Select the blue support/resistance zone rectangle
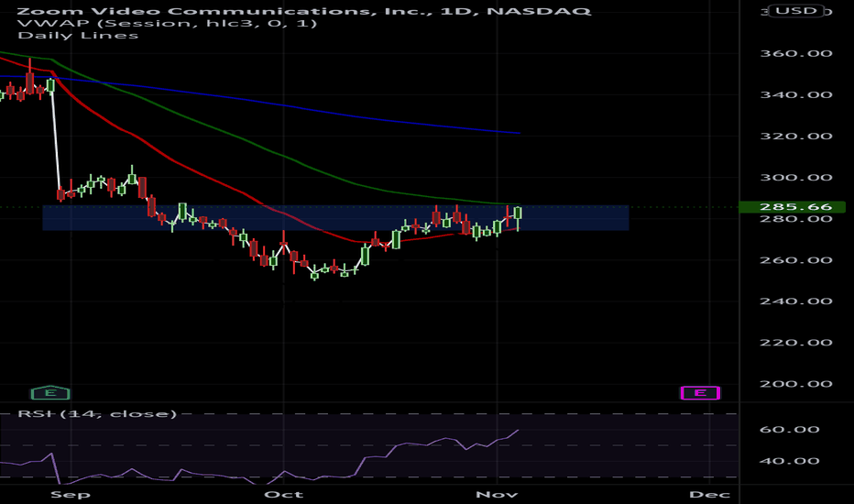The image size is (854, 504). 335,218
